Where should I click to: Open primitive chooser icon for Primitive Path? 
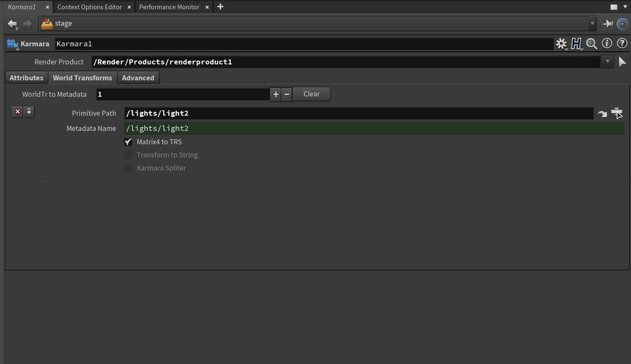pos(617,113)
